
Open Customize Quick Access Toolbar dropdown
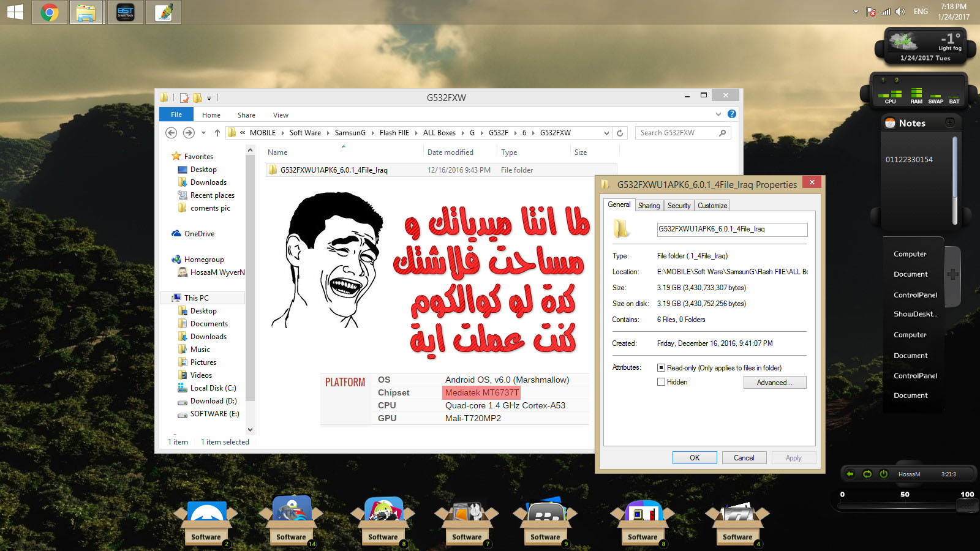coord(209,98)
